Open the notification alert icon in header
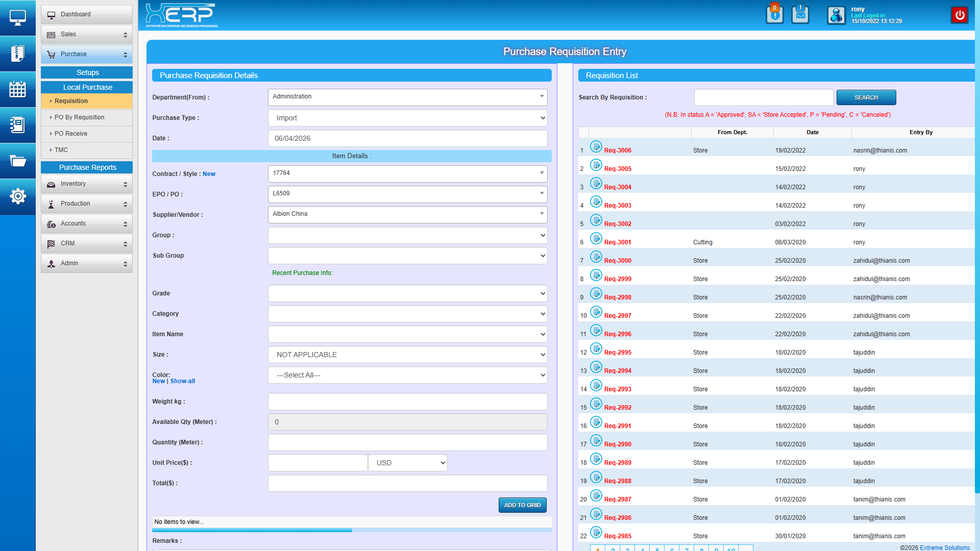 [774, 14]
